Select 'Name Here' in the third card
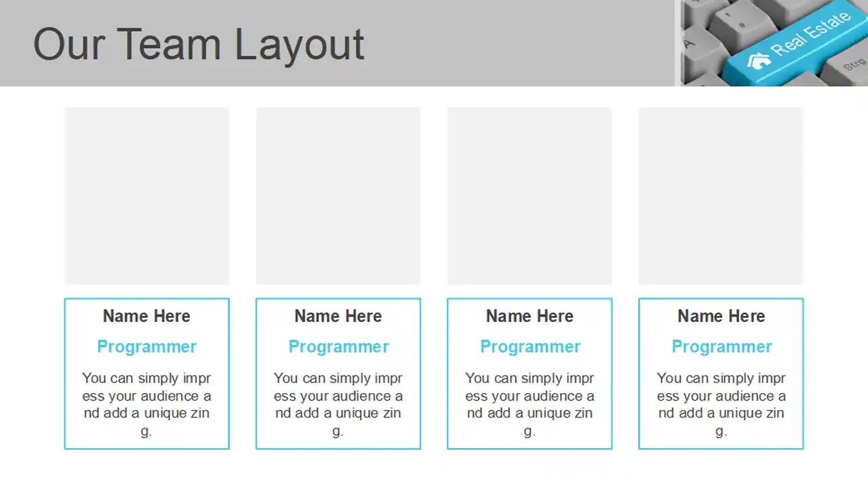This screenshot has height=488, width=868. 530,316
